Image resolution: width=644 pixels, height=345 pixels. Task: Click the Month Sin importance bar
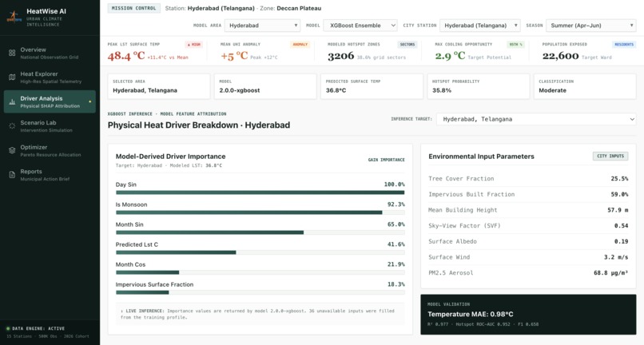click(260, 232)
